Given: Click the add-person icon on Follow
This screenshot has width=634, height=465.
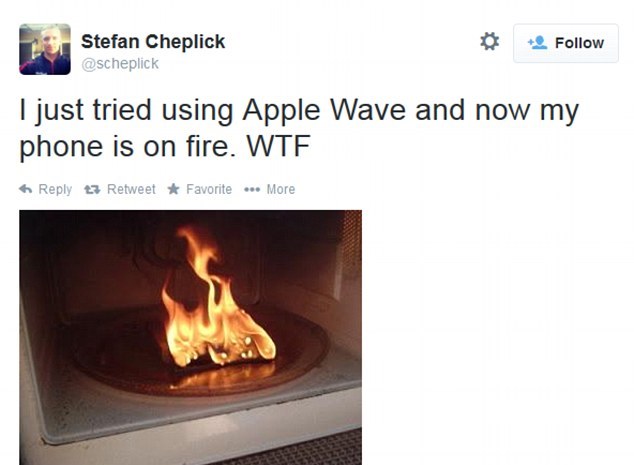Looking at the screenshot, I should (x=537, y=42).
